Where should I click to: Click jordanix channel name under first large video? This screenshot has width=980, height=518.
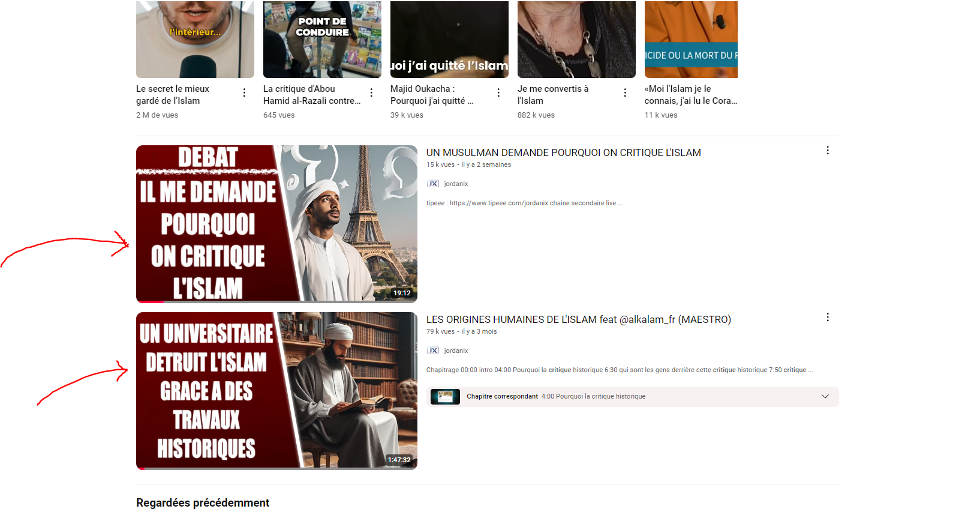(456, 184)
